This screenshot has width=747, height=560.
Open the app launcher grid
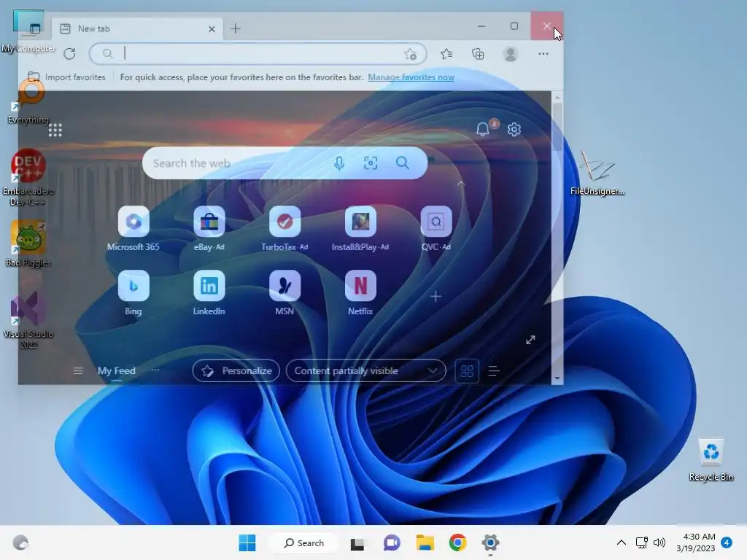pos(55,130)
